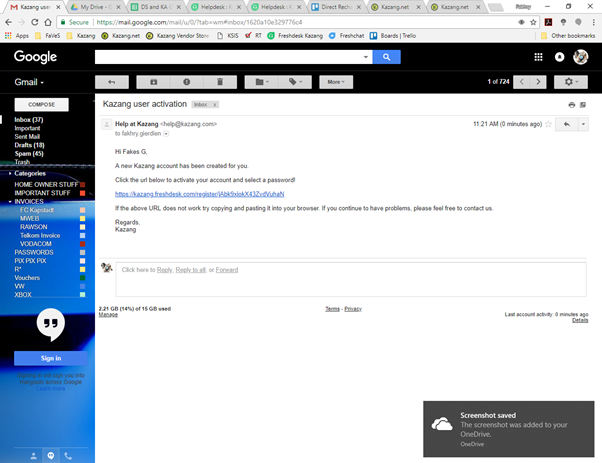
Task: Click the VODACOM label red swatch
Action: click(x=82, y=244)
